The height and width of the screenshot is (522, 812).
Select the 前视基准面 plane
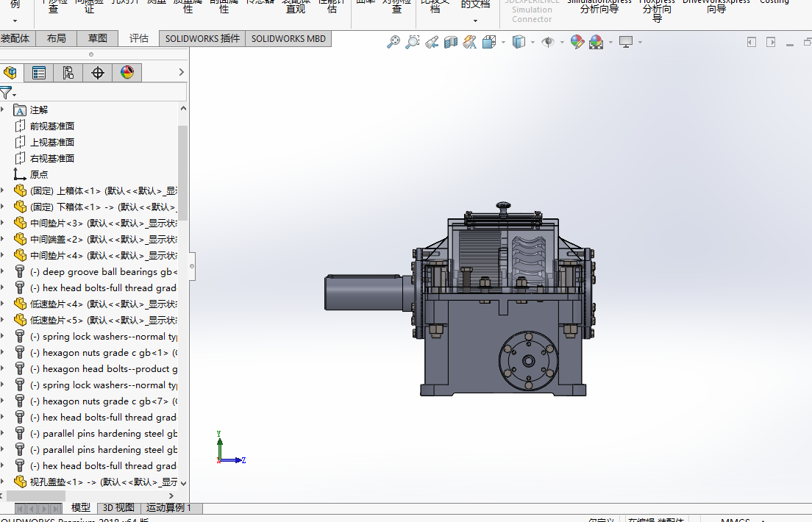pos(45,126)
